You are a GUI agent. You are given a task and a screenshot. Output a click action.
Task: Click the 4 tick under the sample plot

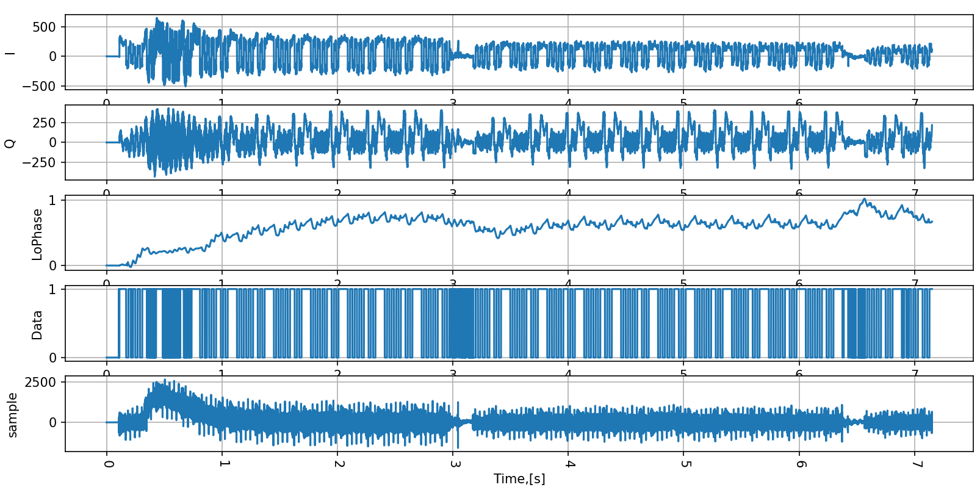tap(569, 463)
